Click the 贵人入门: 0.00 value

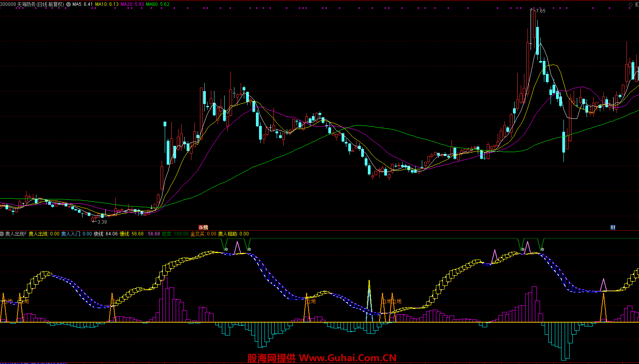click(77, 234)
